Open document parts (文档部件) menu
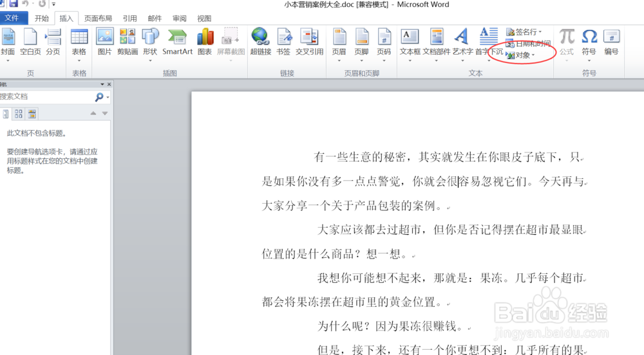The height and width of the screenshot is (355, 644). point(437,44)
